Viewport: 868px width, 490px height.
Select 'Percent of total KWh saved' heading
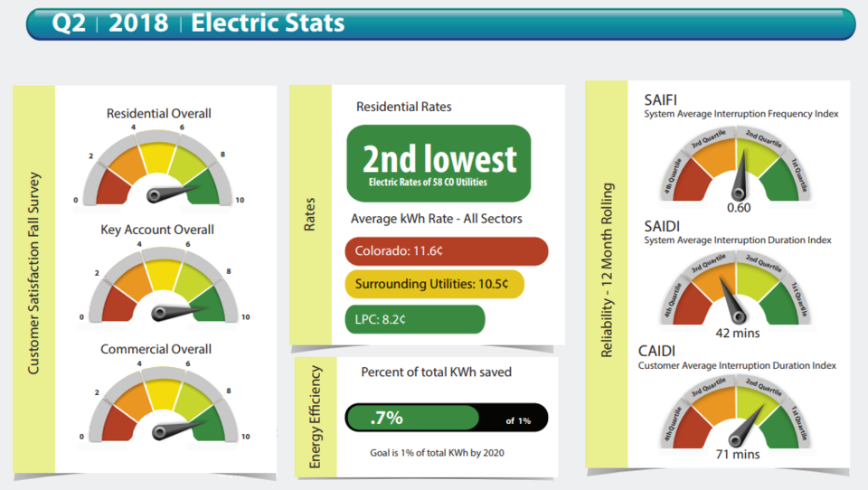pyautogui.click(x=436, y=372)
